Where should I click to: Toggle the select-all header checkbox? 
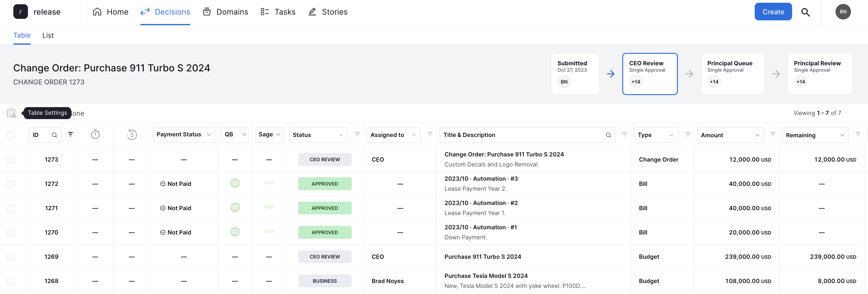click(11, 135)
